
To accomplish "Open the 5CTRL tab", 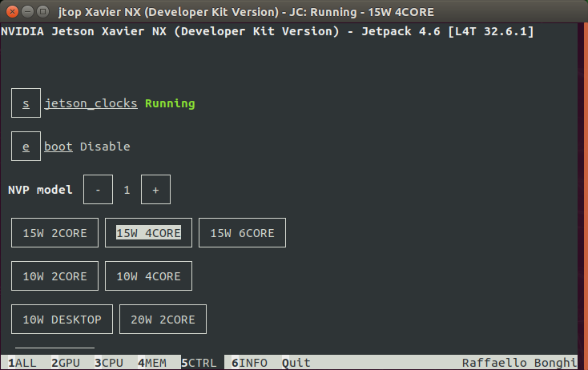I will 199,363.
